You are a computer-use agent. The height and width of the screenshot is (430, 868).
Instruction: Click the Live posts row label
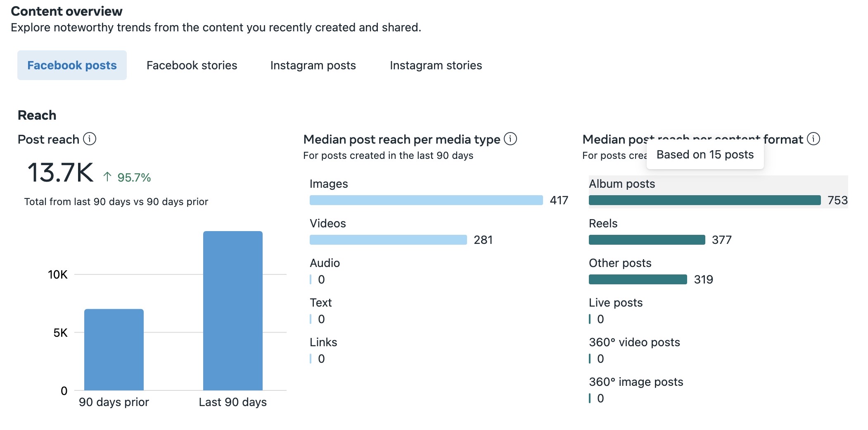click(616, 302)
